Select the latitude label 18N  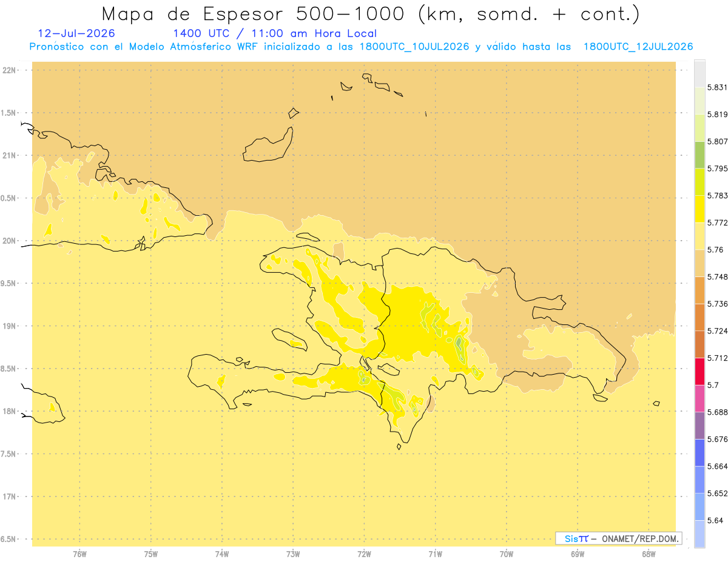[10, 411]
